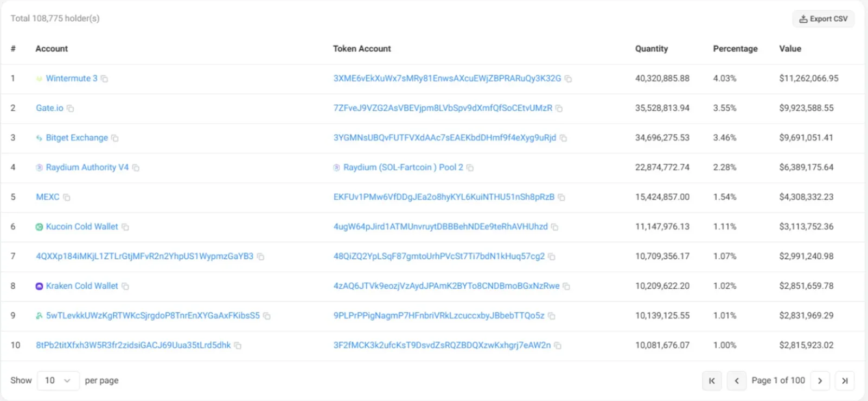Copy the 5wTLevkkUWzKgRTW account address
This screenshot has height=401, width=868.
click(266, 316)
